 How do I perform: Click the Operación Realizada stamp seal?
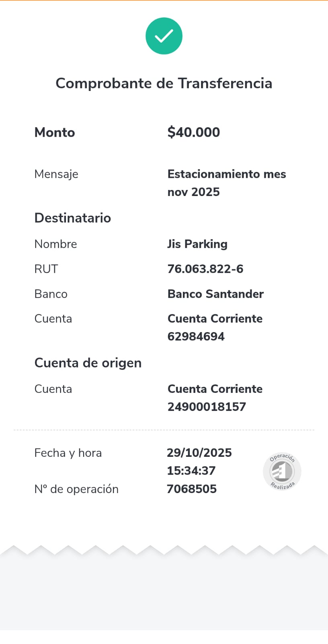click(x=282, y=471)
